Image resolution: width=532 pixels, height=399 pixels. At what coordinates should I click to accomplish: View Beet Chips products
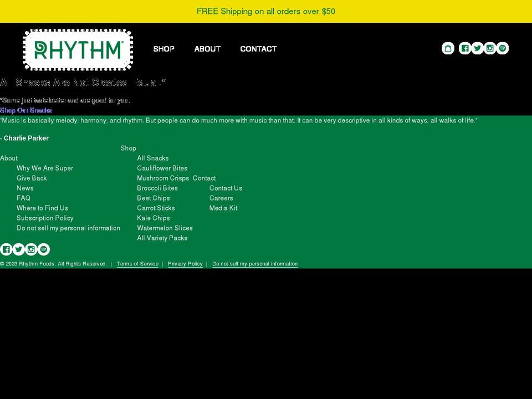coord(154,198)
